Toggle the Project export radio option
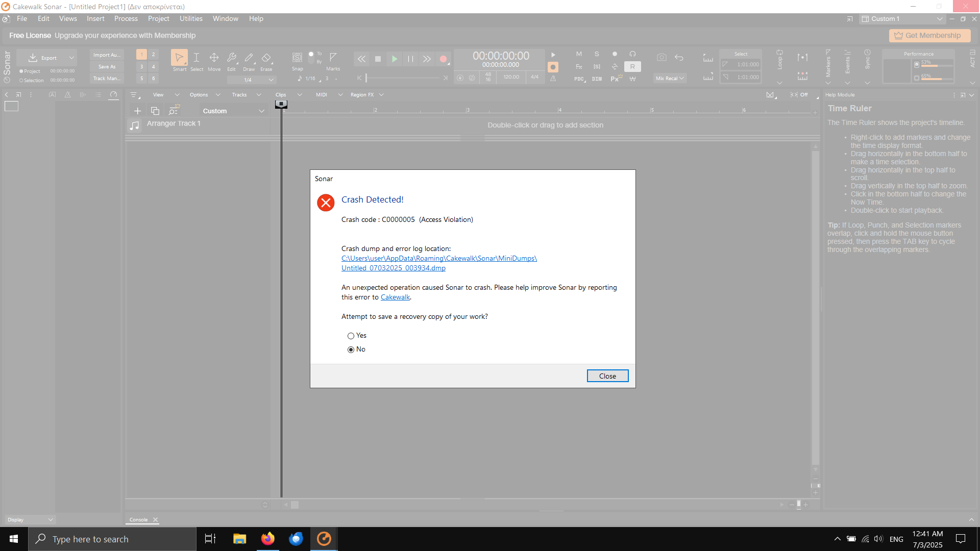 click(x=21, y=71)
